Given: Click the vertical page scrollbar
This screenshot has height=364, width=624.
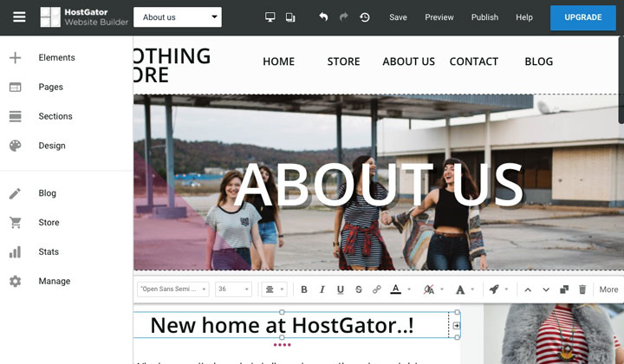Looking at the screenshot, I should (621, 80).
